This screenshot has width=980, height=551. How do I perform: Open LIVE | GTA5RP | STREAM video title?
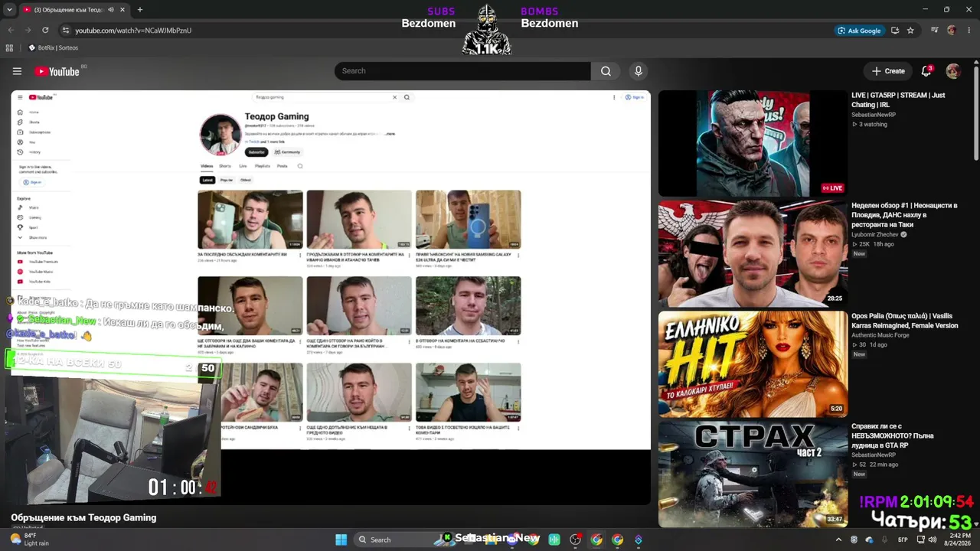coord(898,100)
